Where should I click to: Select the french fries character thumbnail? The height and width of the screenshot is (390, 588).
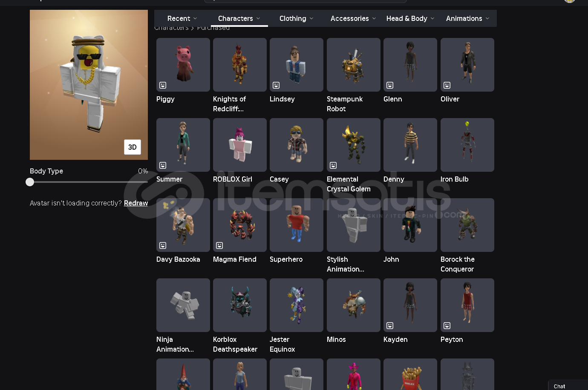point(410,374)
